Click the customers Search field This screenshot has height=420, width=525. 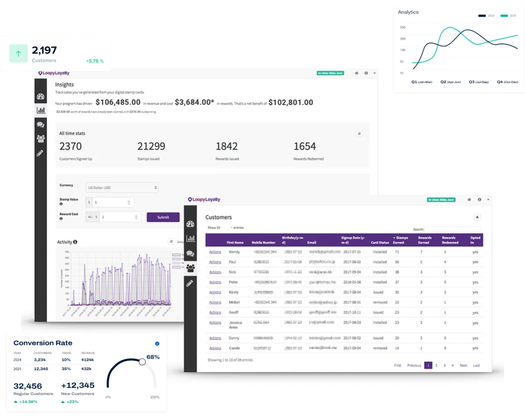tap(452, 229)
